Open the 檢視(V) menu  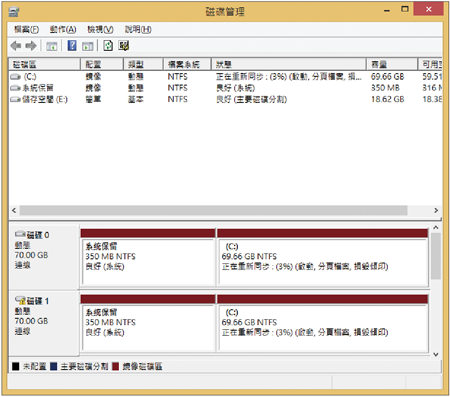pyautogui.click(x=100, y=30)
